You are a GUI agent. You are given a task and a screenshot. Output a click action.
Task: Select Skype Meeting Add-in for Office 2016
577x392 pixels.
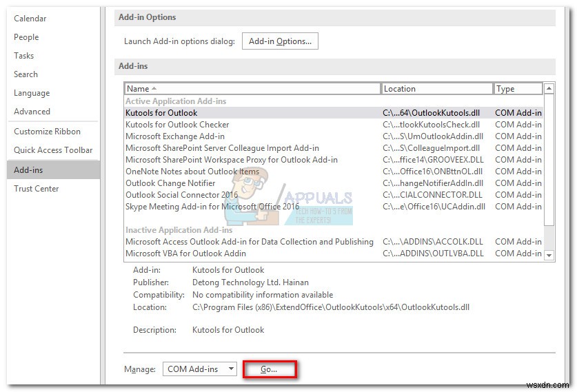click(x=334, y=207)
